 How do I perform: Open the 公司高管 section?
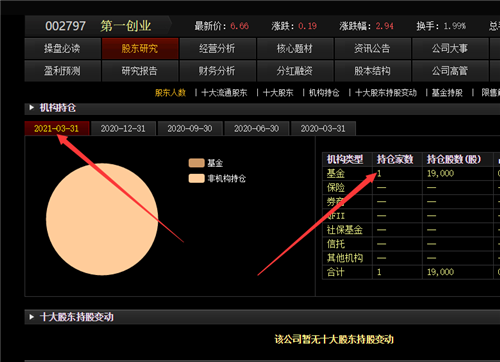(x=450, y=71)
